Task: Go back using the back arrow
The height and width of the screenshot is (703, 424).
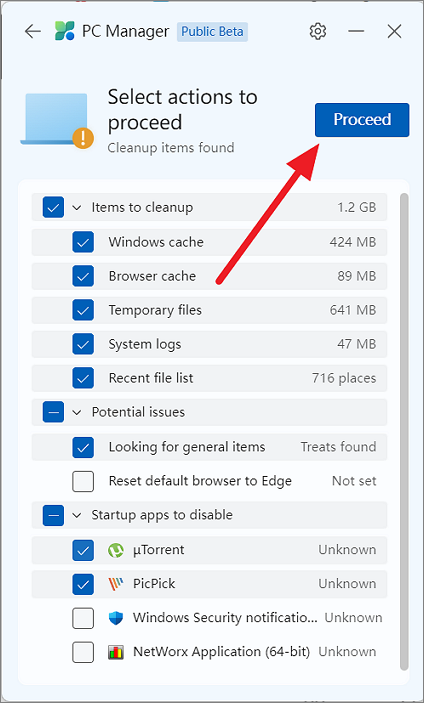Action: click(33, 31)
